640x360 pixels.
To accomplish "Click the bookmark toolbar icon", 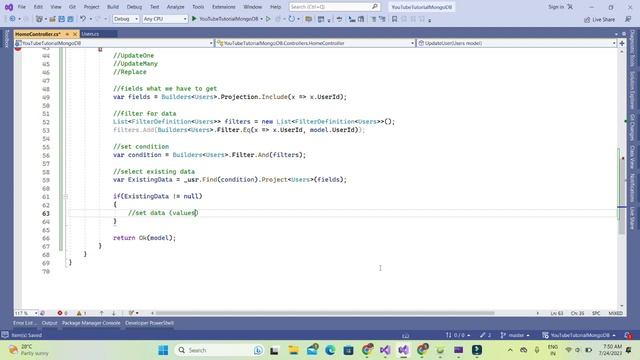I will [394, 19].
